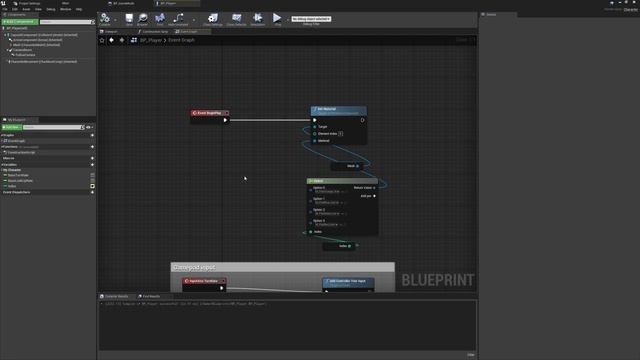Click the graph bookmark star icon
640x360 pixels.
pyautogui.click(x=102, y=40)
